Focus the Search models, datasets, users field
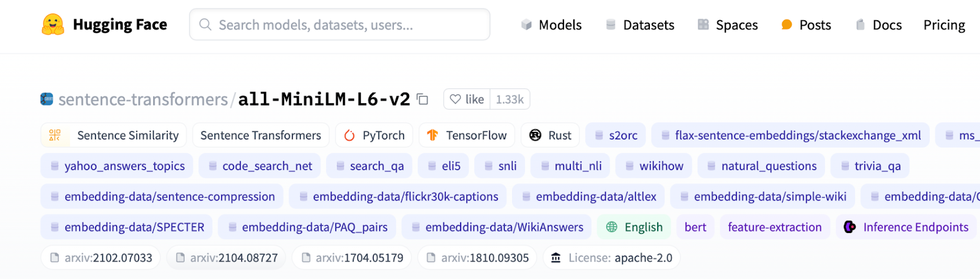 coord(340,25)
